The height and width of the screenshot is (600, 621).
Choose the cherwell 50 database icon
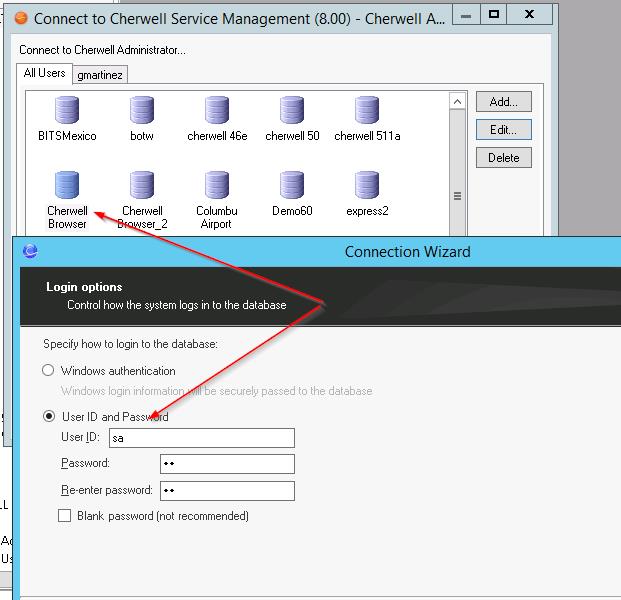tap(292, 110)
